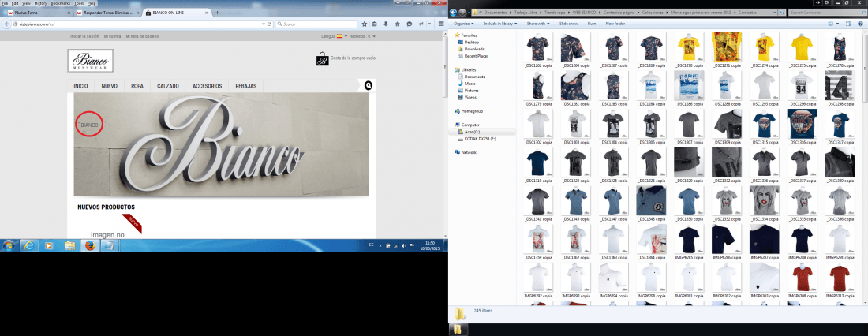Select the _DSC1354 copia thumbnail
The height and width of the screenshot is (336, 868).
point(764,203)
